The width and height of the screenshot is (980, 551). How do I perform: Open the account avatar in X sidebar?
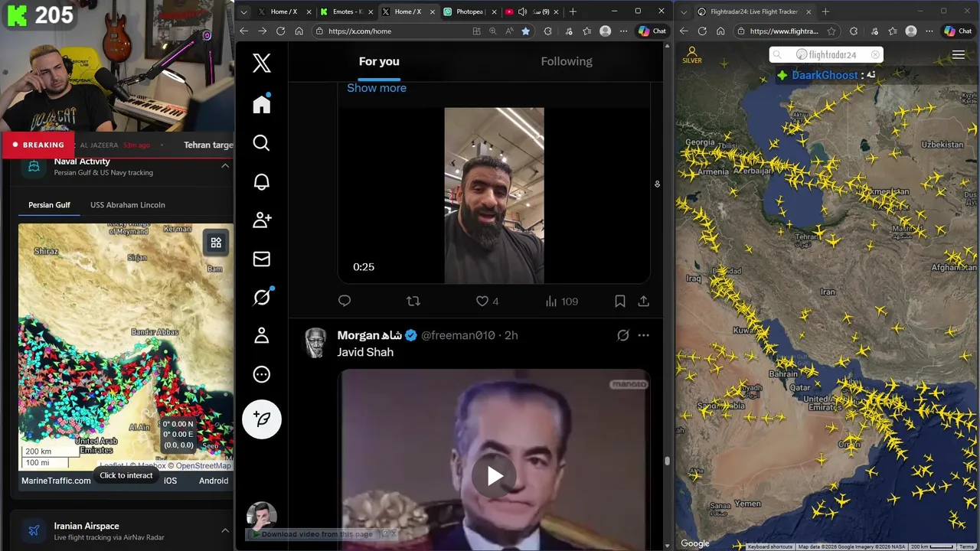[x=261, y=516]
